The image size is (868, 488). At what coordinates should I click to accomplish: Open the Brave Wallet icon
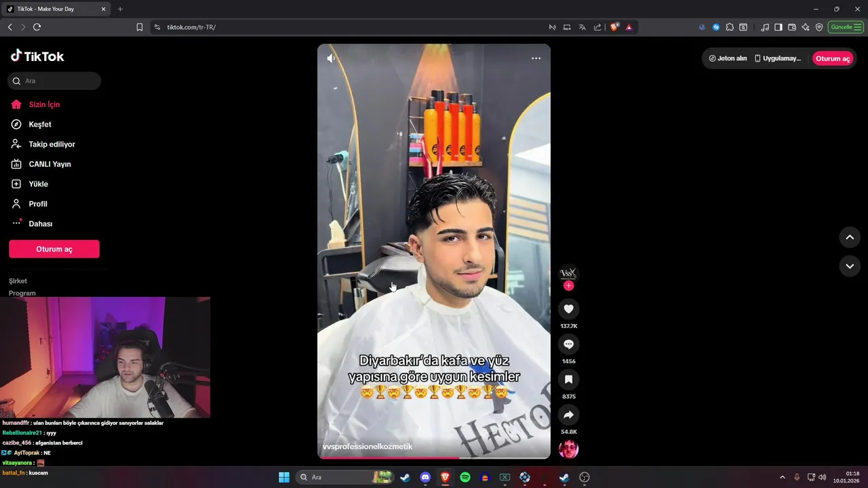(x=792, y=27)
